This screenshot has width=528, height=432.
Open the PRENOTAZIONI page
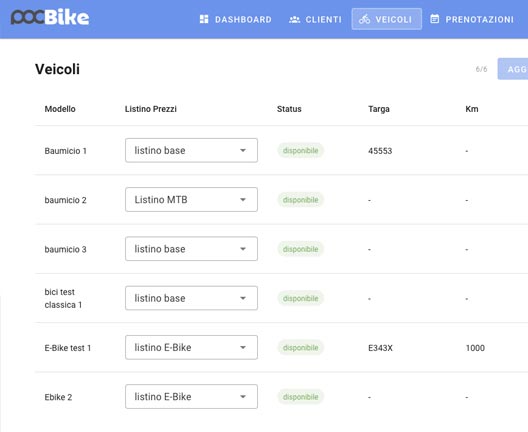point(472,19)
